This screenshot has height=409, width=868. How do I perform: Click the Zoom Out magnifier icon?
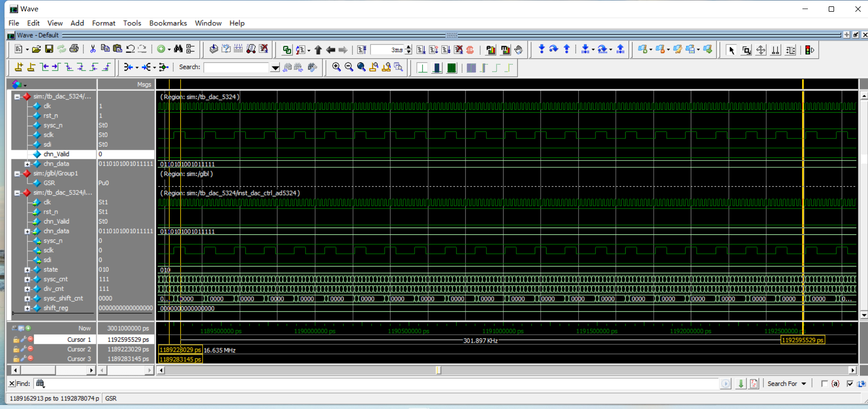click(349, 67)
